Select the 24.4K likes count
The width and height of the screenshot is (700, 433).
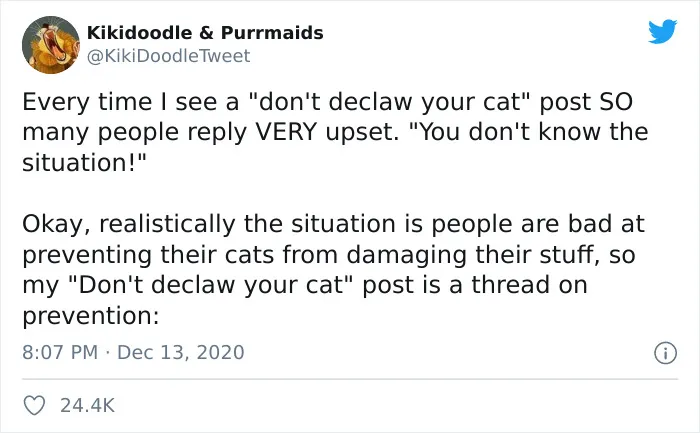88,405
